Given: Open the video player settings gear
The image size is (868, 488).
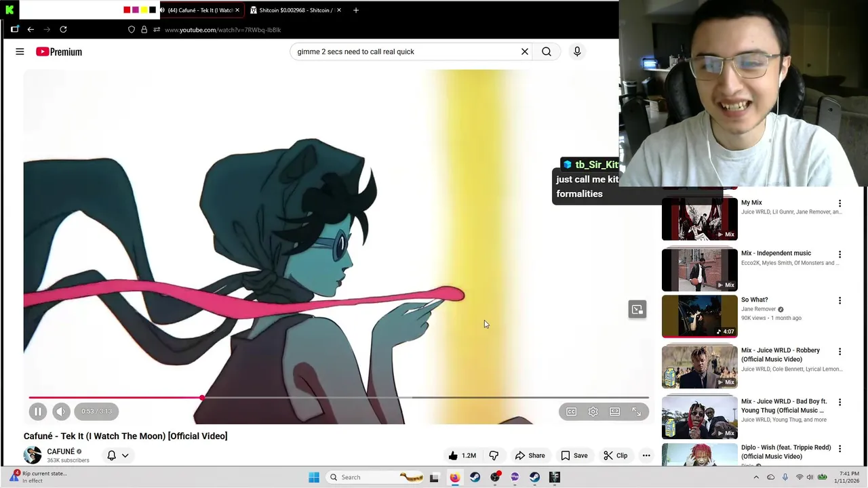Looking at the screenshot, I should tap(593, 411).
